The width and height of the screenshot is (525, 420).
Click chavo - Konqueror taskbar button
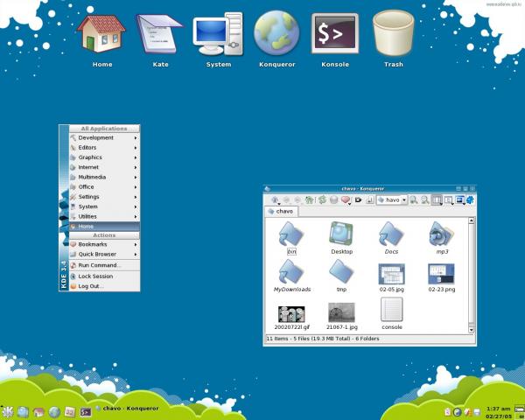[x=127, y=409]
